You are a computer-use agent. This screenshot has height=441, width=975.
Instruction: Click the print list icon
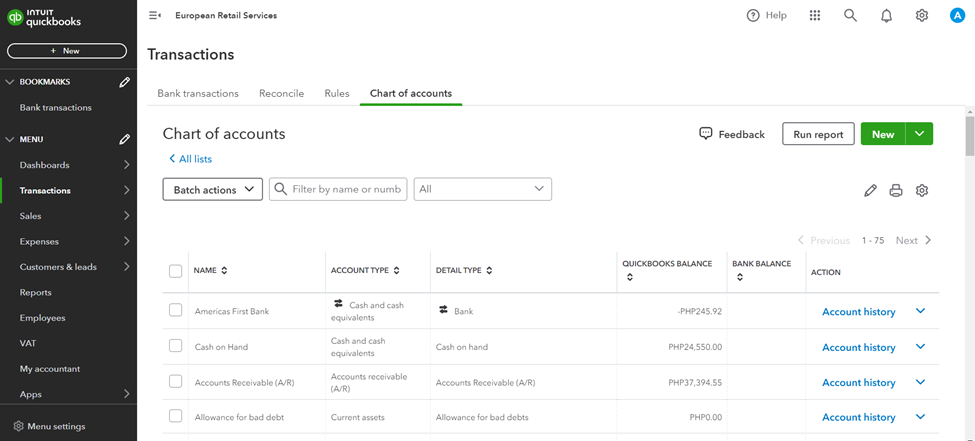pyautogui.click(x=896, y=190)
